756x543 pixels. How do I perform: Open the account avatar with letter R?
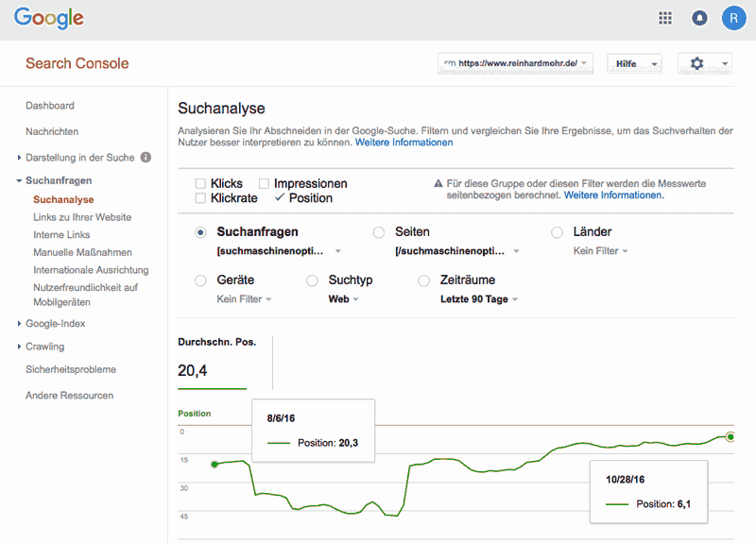[733, 18]
